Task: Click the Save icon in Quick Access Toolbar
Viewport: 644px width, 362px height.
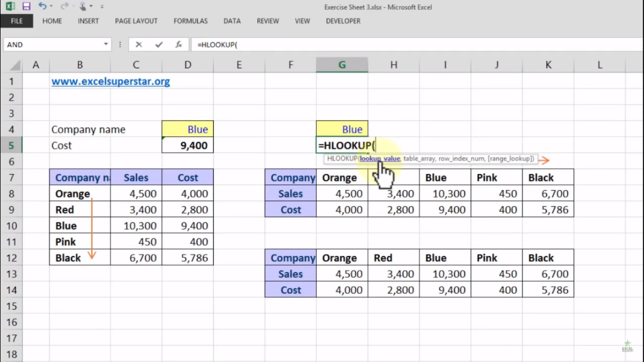Action: [27, 6]
